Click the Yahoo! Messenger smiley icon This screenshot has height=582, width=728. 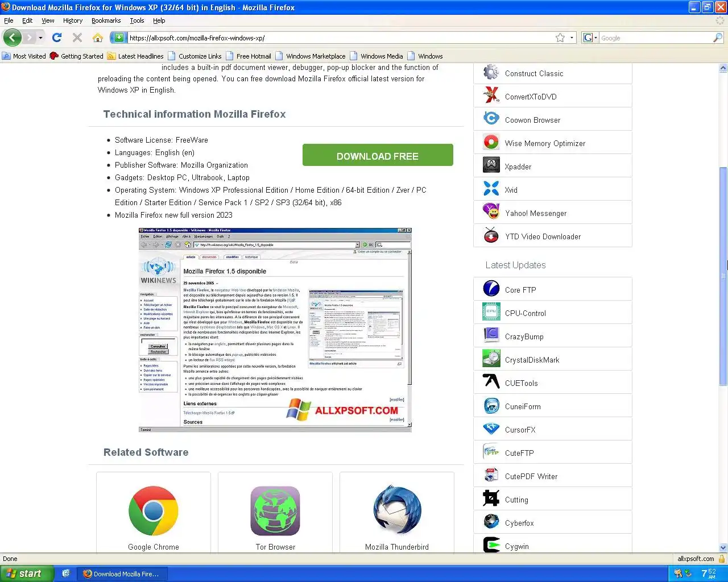491,213
